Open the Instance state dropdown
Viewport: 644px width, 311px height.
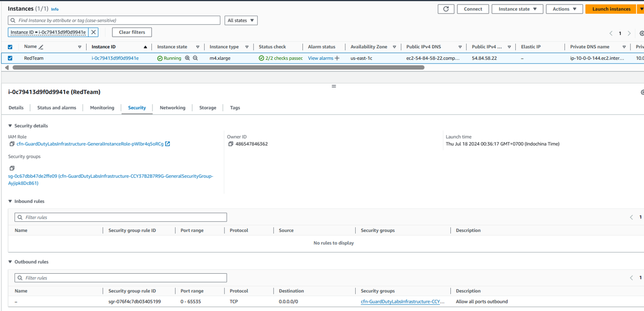pos(517,9)
